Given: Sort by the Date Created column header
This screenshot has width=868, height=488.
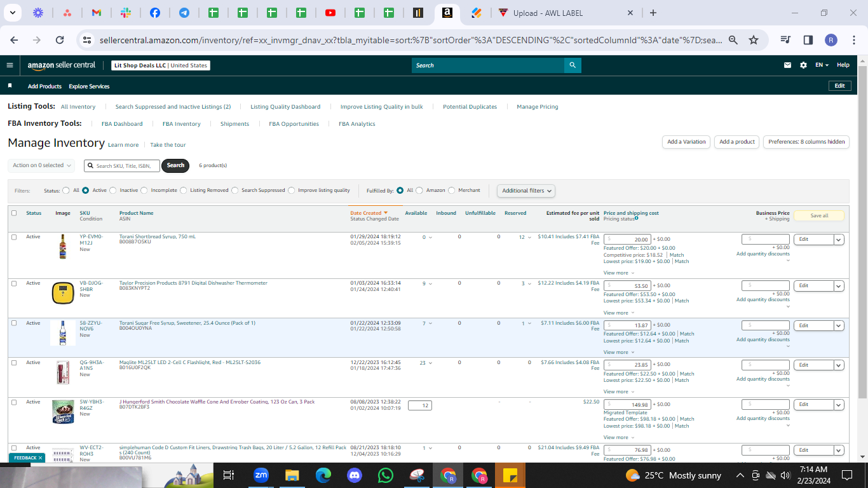Looking at the screenshot, I should point(369,213).
